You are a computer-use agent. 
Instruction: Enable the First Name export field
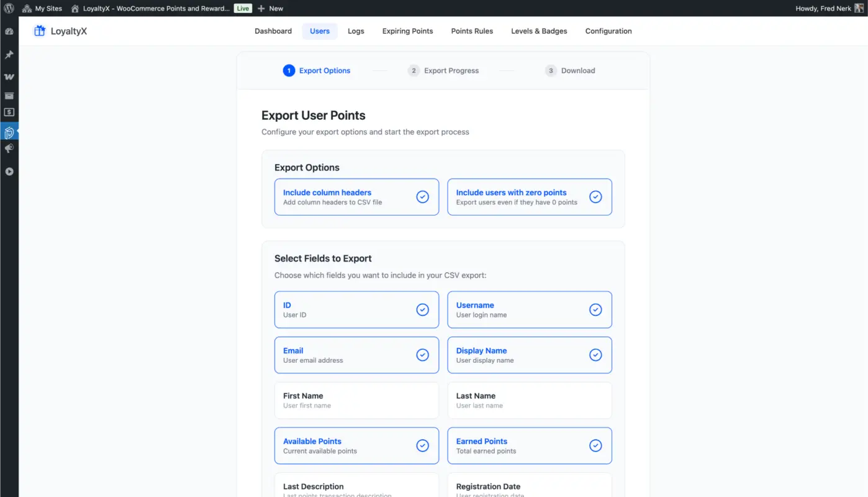[x=356, y=400]
